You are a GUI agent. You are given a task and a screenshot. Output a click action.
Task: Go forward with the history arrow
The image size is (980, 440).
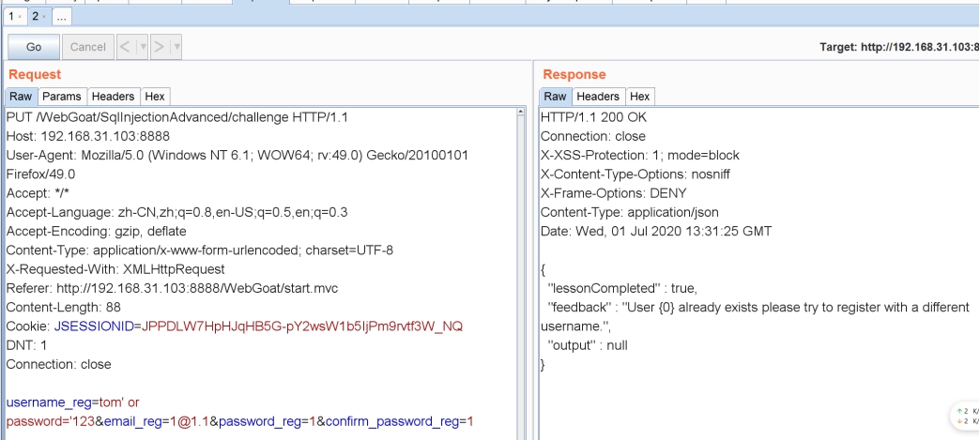pos(160,47)
